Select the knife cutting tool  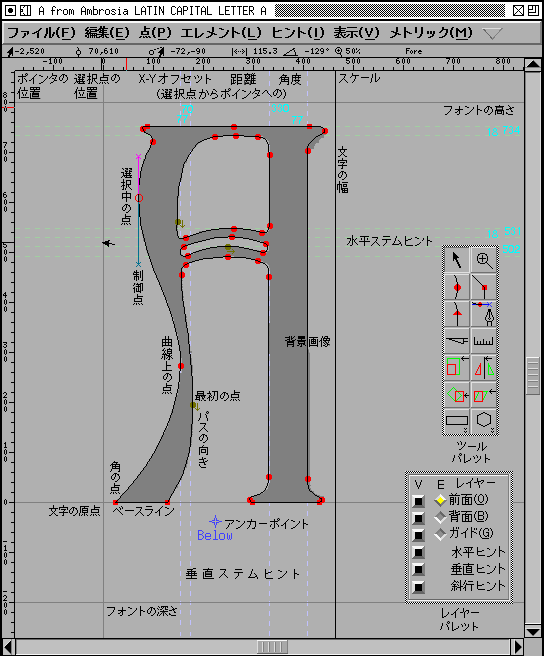point(457,341)
